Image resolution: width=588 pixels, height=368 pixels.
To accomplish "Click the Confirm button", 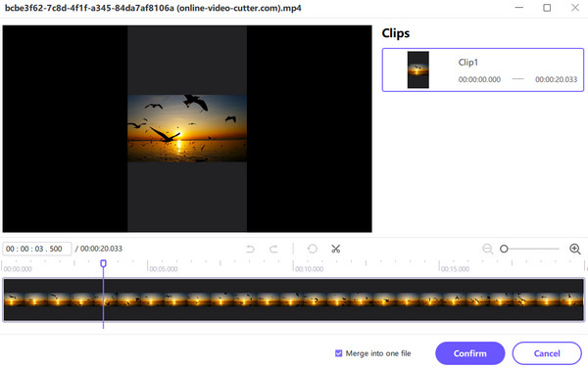I will coord(469,353).
